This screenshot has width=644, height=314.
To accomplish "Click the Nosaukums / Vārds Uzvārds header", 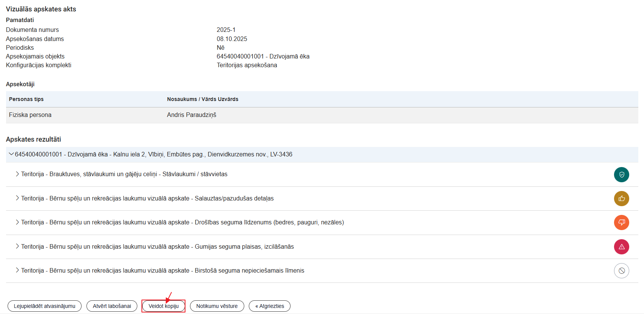I will click(x=203, y=99).
